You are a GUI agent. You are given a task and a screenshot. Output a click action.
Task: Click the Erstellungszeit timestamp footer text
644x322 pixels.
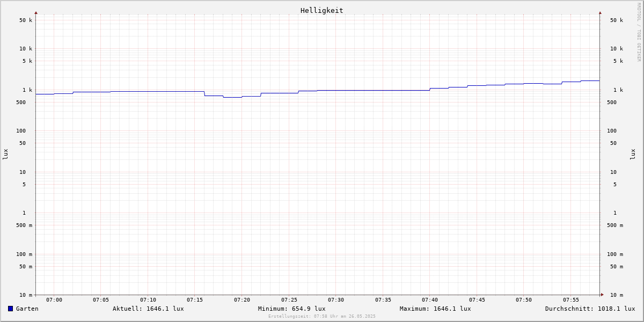(x=322, y=316)
